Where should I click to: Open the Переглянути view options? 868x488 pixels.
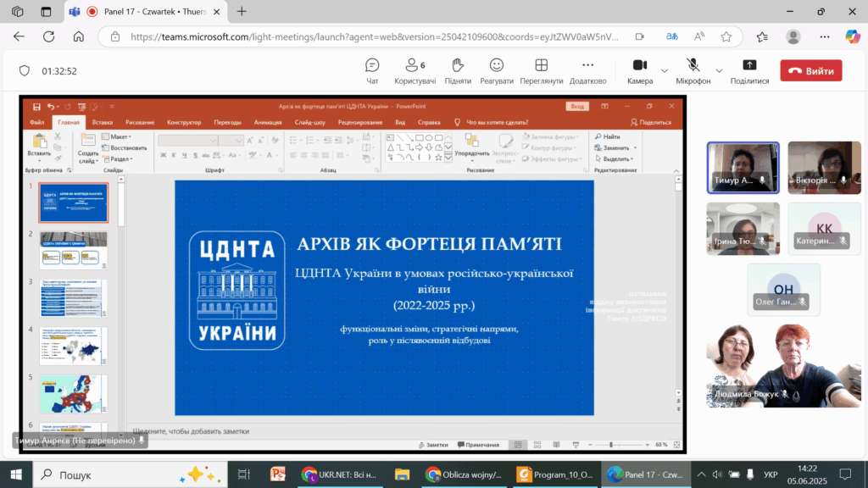point(542,71)
